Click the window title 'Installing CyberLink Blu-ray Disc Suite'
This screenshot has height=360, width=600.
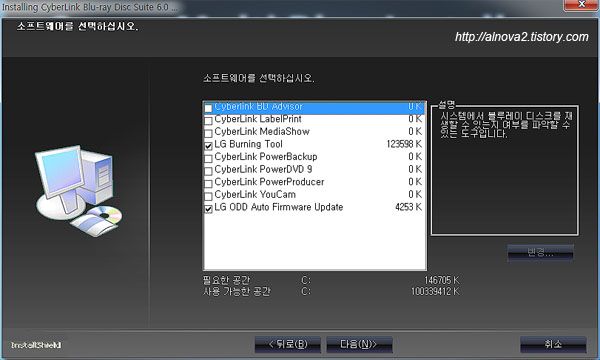pyautogui.click(x=90, y=7)
